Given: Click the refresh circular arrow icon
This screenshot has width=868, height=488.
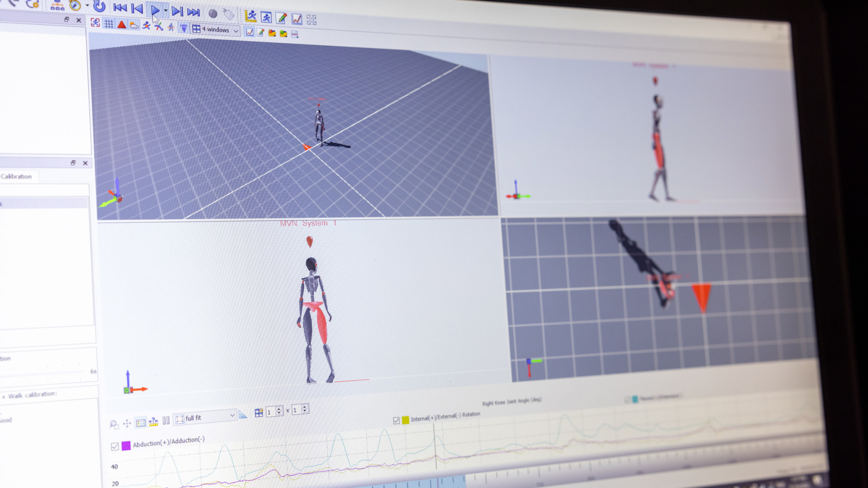Looking at the screenshot, I should point(99,6).
